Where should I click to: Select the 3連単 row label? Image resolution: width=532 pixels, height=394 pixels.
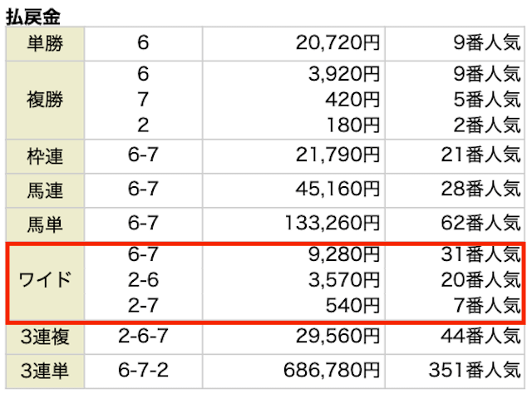coord(45,371)
